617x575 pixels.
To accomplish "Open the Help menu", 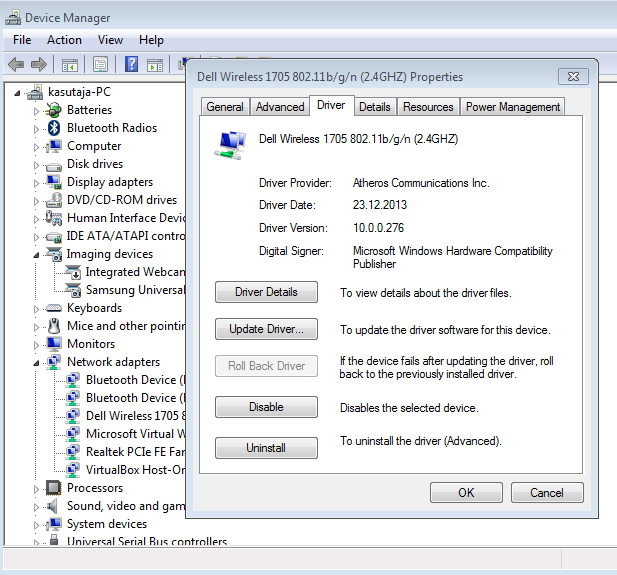I will coord(151,40).
